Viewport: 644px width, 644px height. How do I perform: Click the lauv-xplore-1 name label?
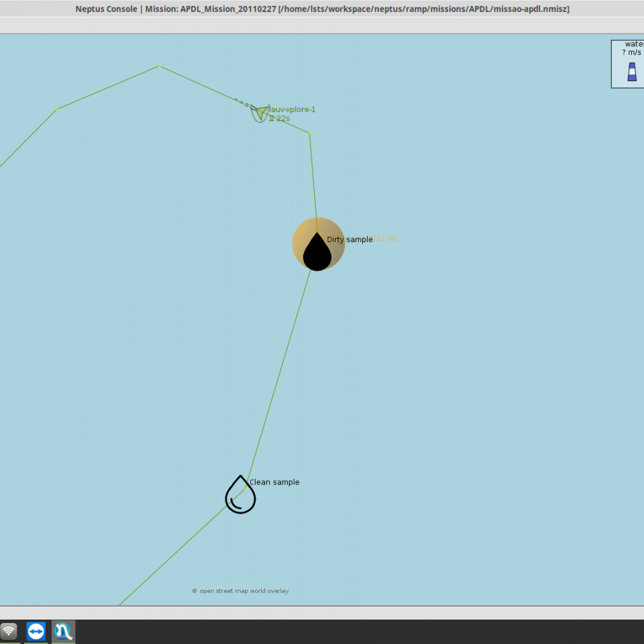point(292,109)
